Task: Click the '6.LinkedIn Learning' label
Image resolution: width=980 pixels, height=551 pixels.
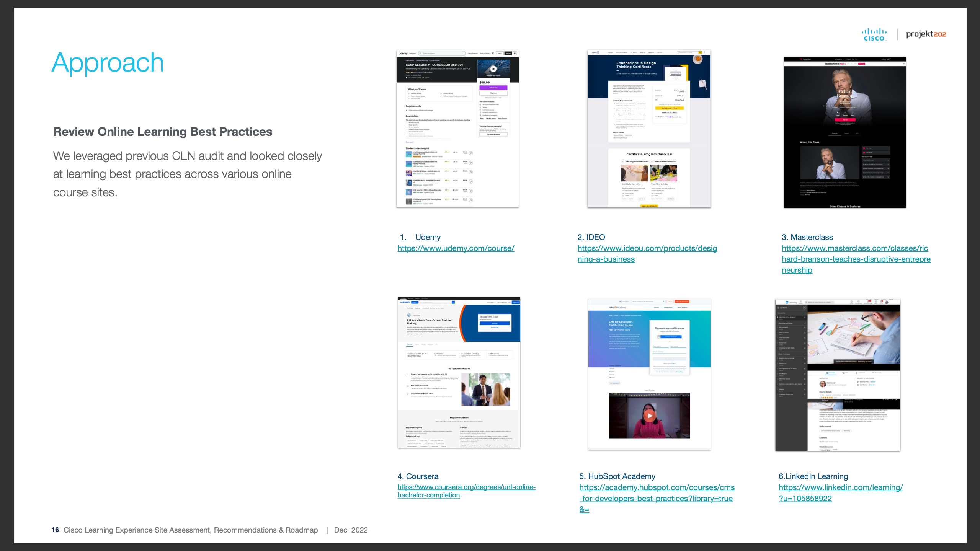Action: click(813, 476)
